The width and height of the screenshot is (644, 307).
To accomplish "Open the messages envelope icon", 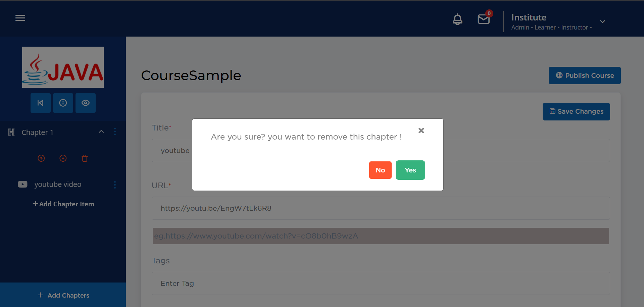I will (484, 19).
